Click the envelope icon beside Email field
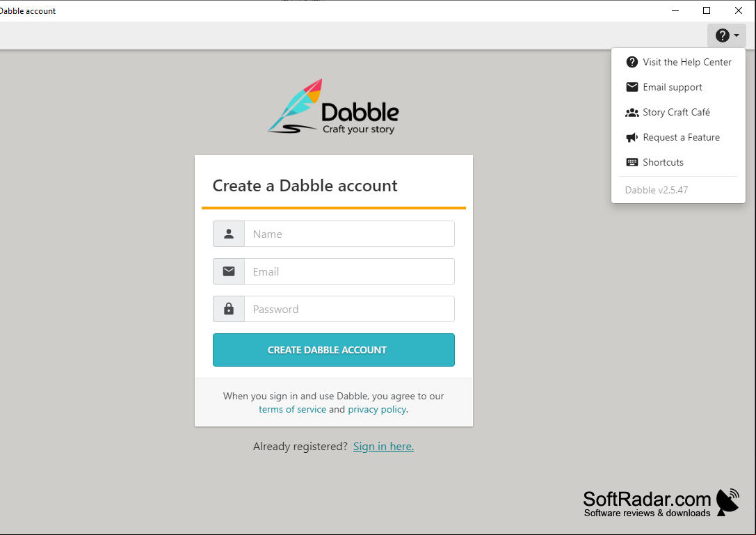 click(229, 271)
